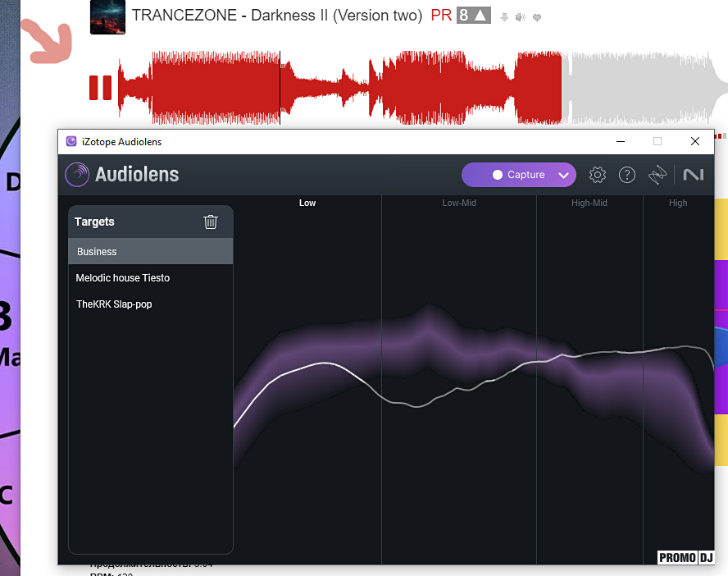728x576 pixels.
Task: Select the Business target
Action: point(150,252)
